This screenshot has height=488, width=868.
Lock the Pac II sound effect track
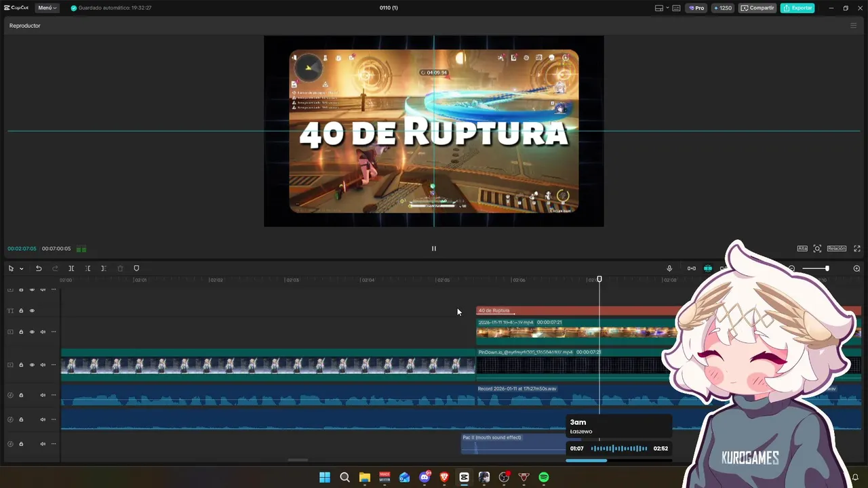tap(21, 444)
